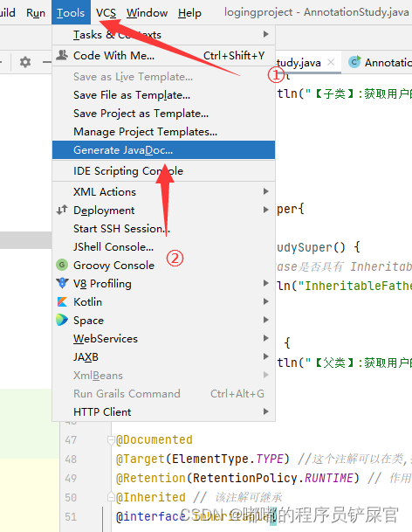Image resolution: width=412 pixels, height=532 pixels.
Task: Collapse the fold marker at line 50
Action: [111, 497]
